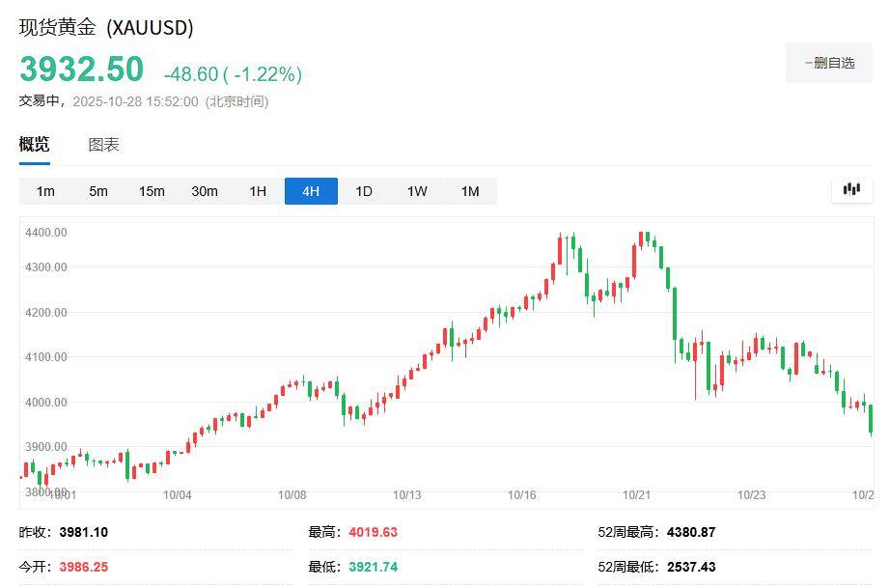Click the 现货黄金 (XAUUSD) title
The width and height of the screenshot is (889, 588).
click(x=106, y=28)
